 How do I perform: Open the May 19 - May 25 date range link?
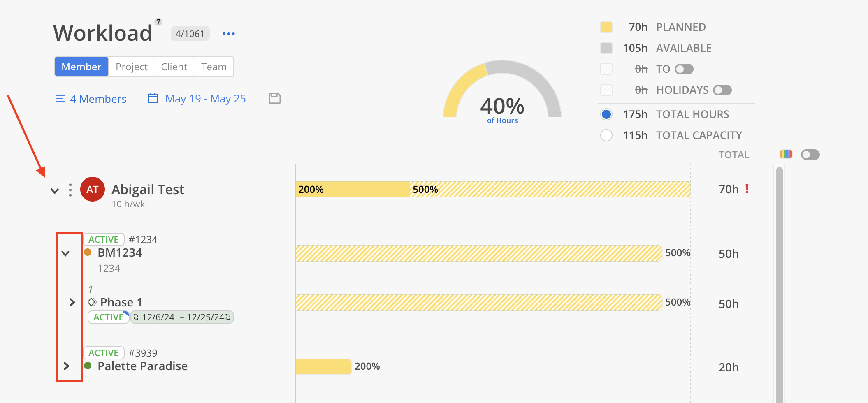pos(205,98)
